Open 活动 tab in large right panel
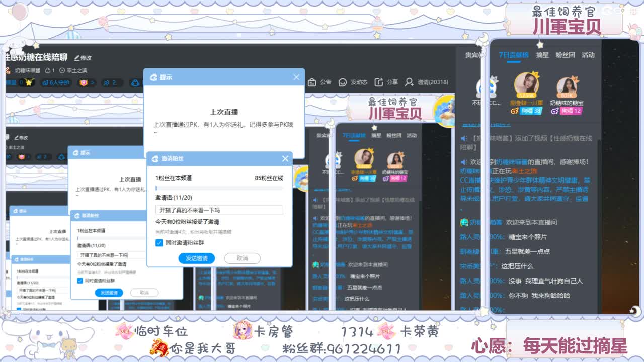The width and height of the screenshot is (644, 362). pyautogui.click(x=588, y=55)
